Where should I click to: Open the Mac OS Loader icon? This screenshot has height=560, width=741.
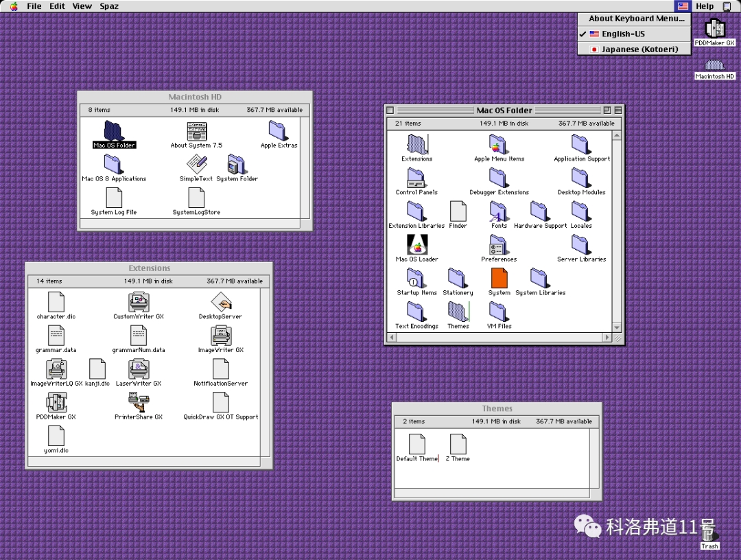click(x=416, y=245)
